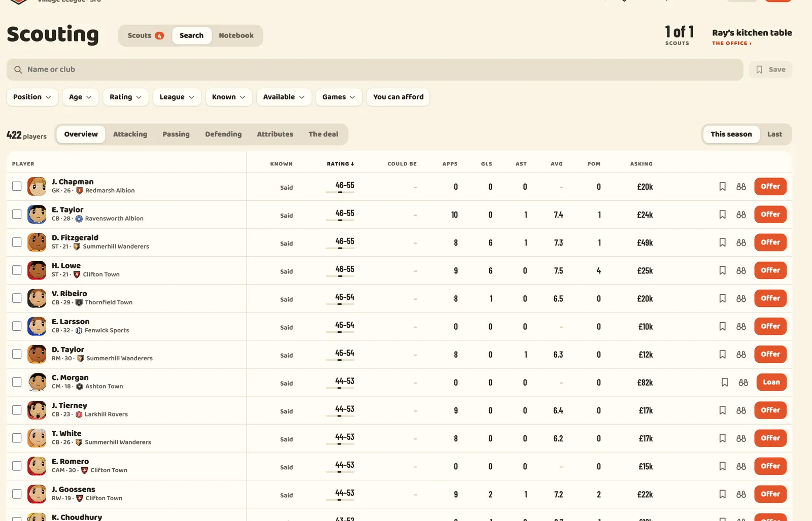
Task: Open the Attacking stats tab
Action: pyautogui.click(x=130, y=134)
